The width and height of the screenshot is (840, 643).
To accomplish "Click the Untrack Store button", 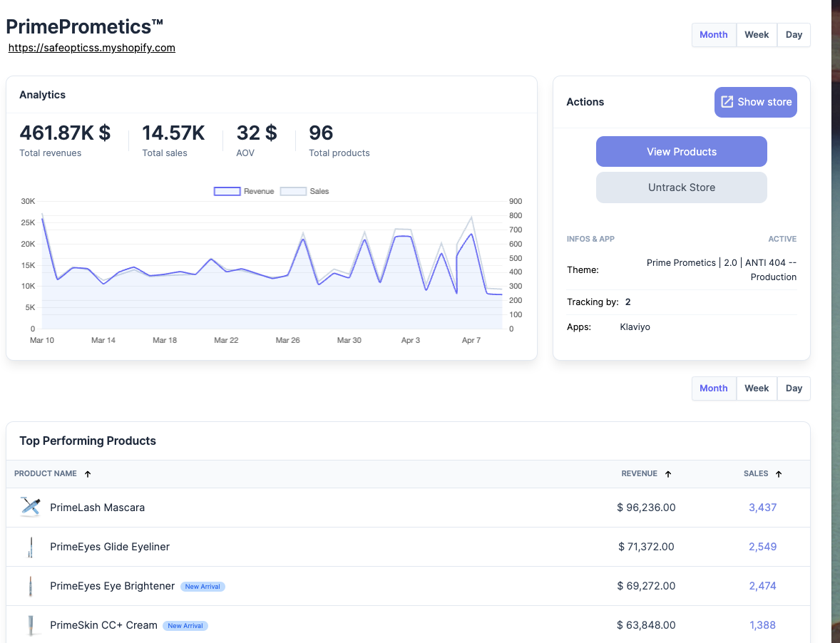I will point(681,187).
